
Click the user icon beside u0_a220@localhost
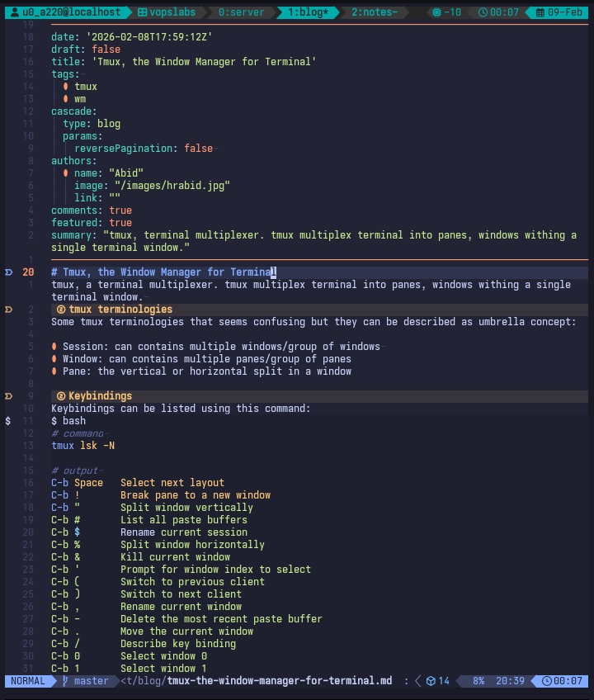(x=15, y=12)
